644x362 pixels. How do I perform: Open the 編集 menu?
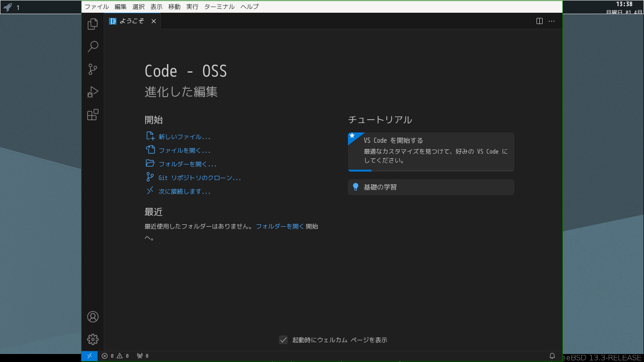coord(121,7)
